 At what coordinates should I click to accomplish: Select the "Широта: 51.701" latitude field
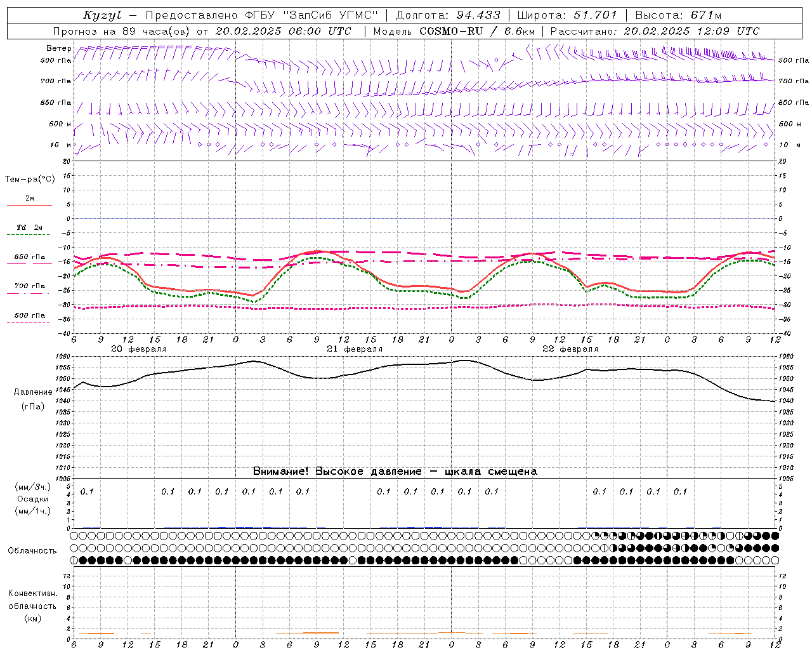point(567,15)
